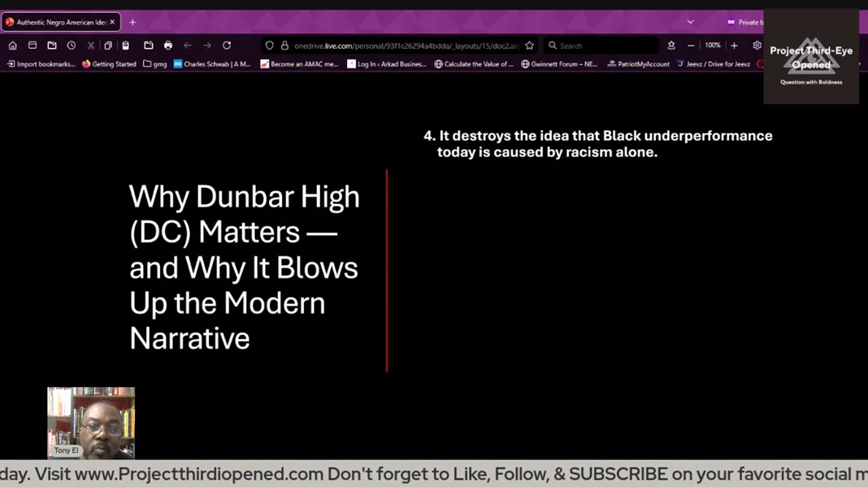Bookmark this page with the star icon
The image size is (868, 488).
[529, 45]
